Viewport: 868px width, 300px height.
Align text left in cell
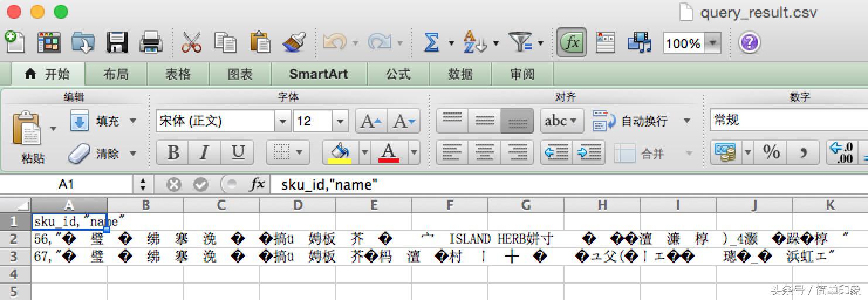(452, 153)
